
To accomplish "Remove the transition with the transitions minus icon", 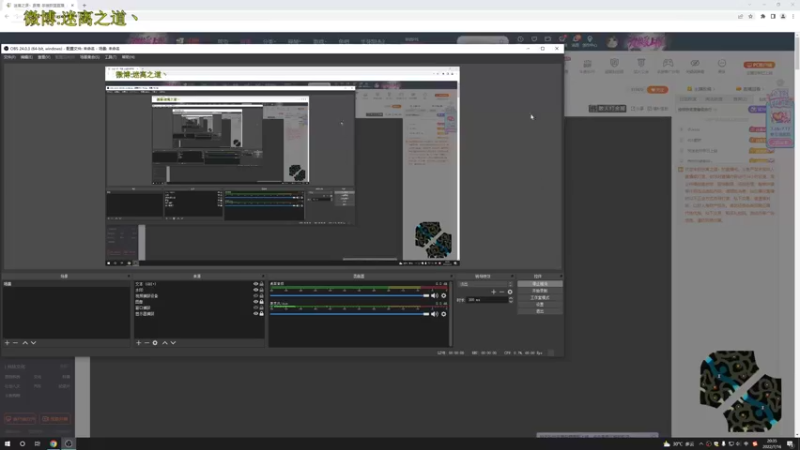I will tap(502, 292).
